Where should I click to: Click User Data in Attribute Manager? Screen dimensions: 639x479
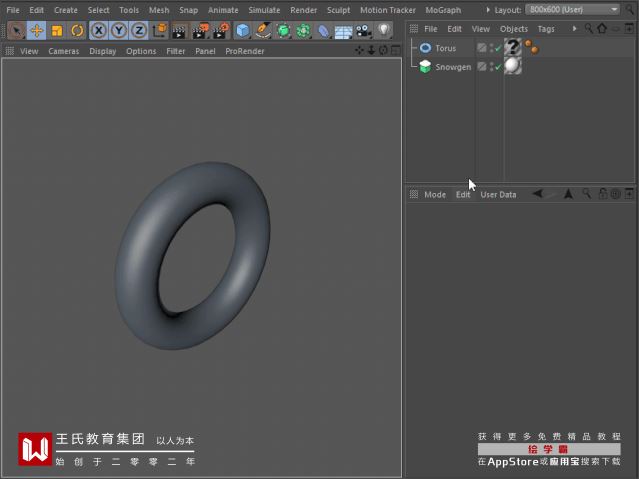coord(498,194)
